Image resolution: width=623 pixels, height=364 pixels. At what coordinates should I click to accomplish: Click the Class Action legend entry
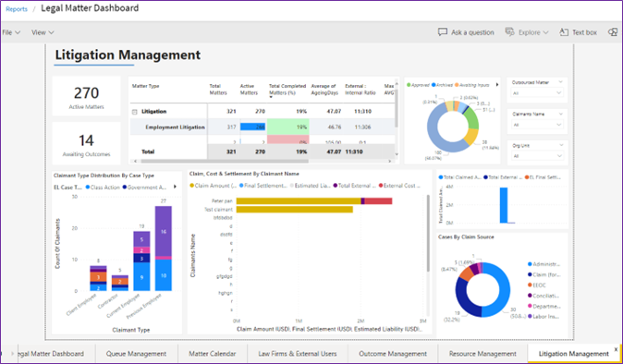pos(103,187)
